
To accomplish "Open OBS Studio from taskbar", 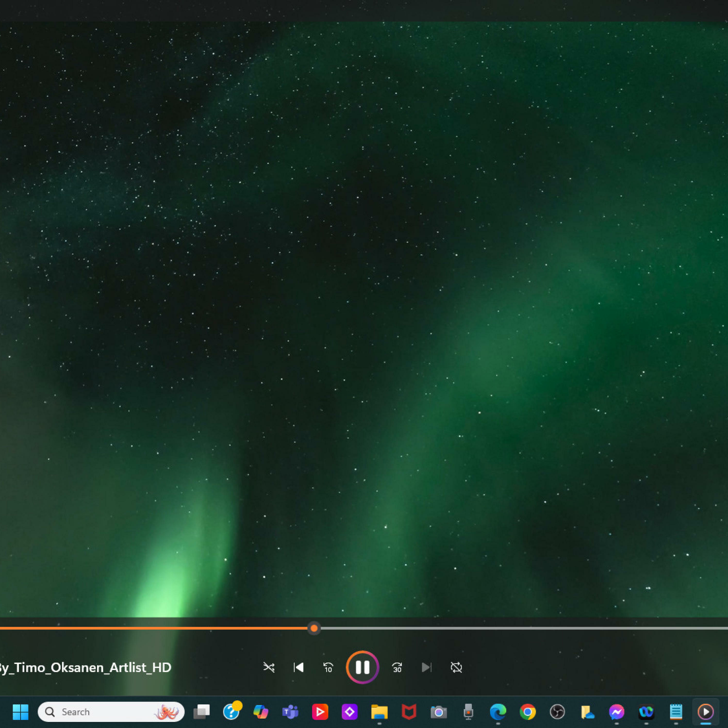I will click(x=557, y=712).
